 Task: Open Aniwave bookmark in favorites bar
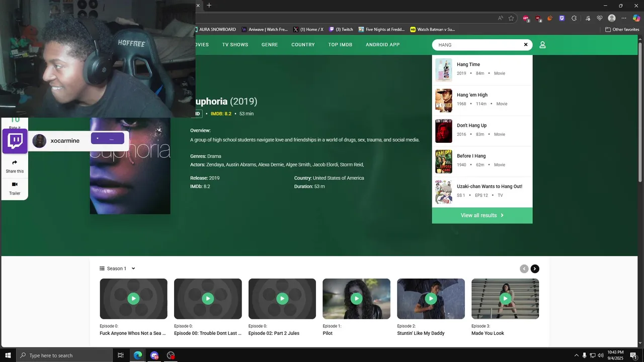click(x=265, y=29)
